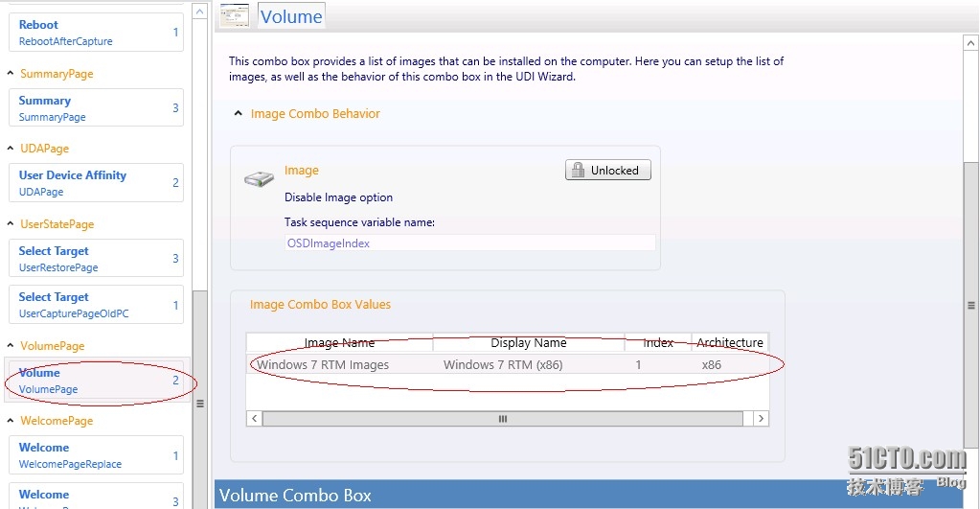Click the page library scroll up arrow
Viewport: 980px width, 509px height.
(199, 12)
